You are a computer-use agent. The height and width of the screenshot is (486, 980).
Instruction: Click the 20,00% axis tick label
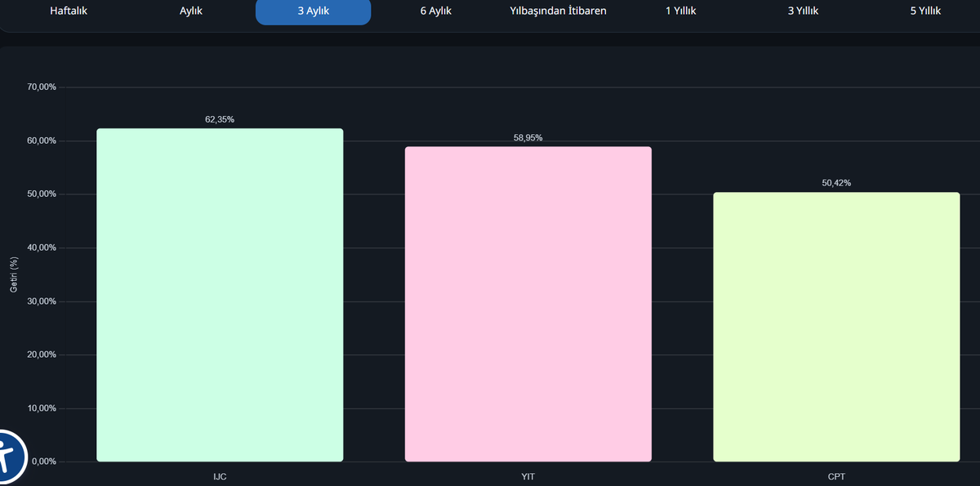pyautogui.click(x=41, y=354)
